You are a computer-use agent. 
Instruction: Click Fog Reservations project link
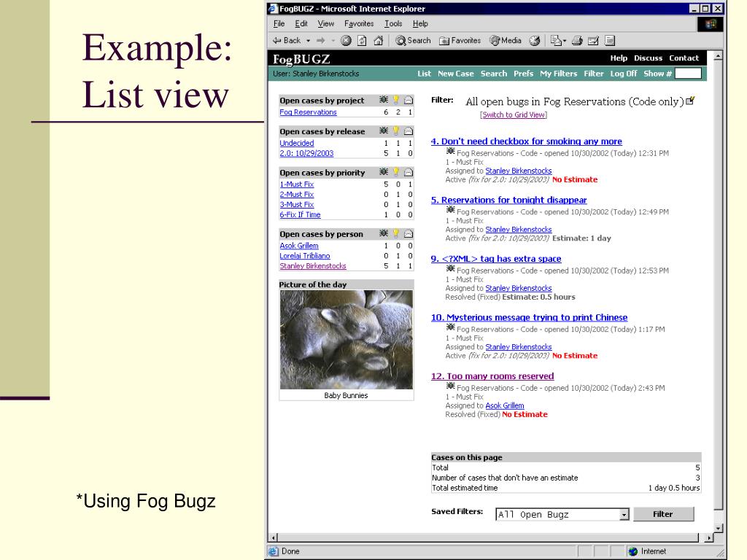[x=309, y=112]
